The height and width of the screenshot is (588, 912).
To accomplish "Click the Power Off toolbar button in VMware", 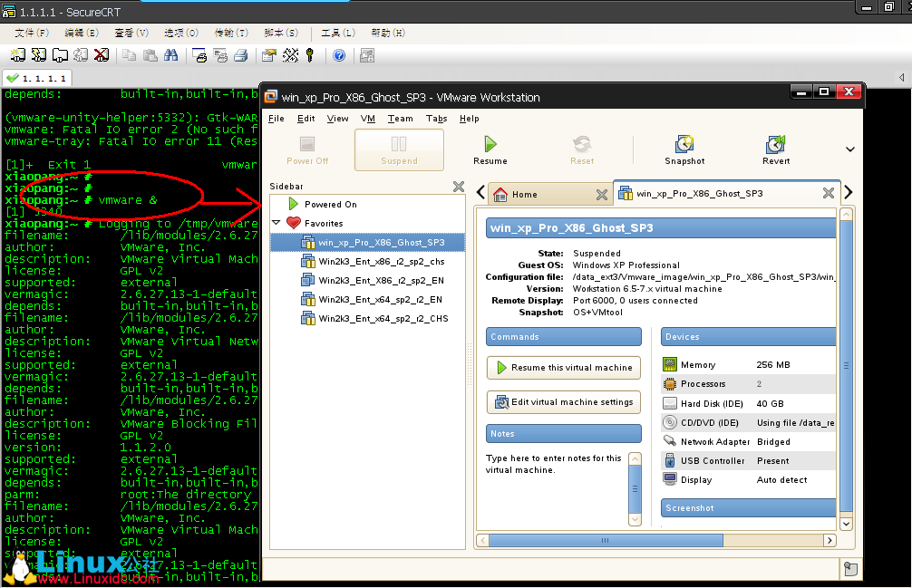I will [x=307, y=149].
